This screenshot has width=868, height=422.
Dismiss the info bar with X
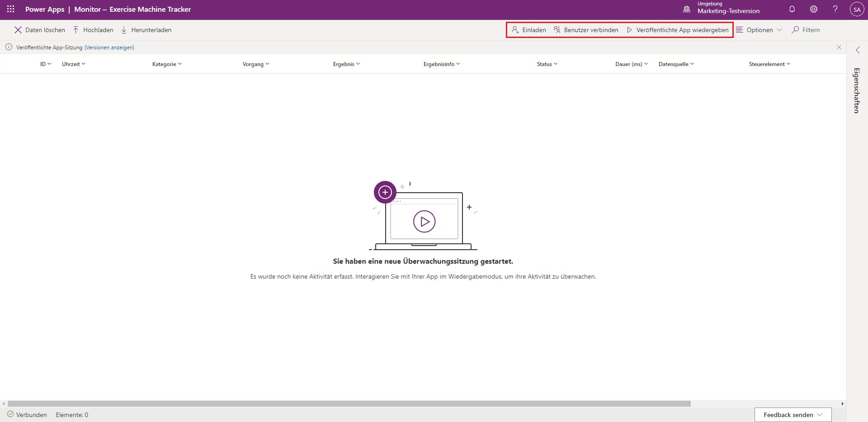(x=839, y=47)
